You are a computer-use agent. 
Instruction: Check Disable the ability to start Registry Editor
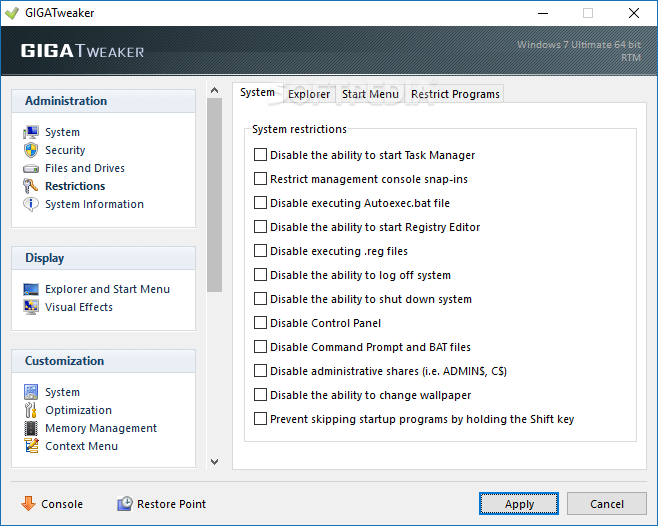click(260, 226)
